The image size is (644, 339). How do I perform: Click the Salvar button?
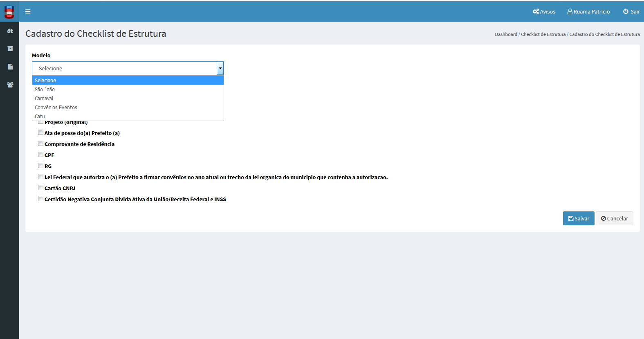(579, 218)
